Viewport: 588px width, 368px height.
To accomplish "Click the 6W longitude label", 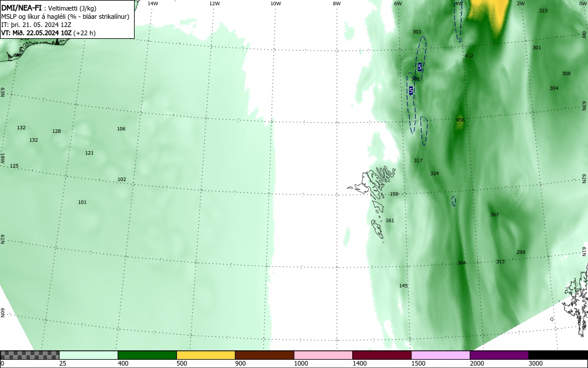I will click(398, 4).
